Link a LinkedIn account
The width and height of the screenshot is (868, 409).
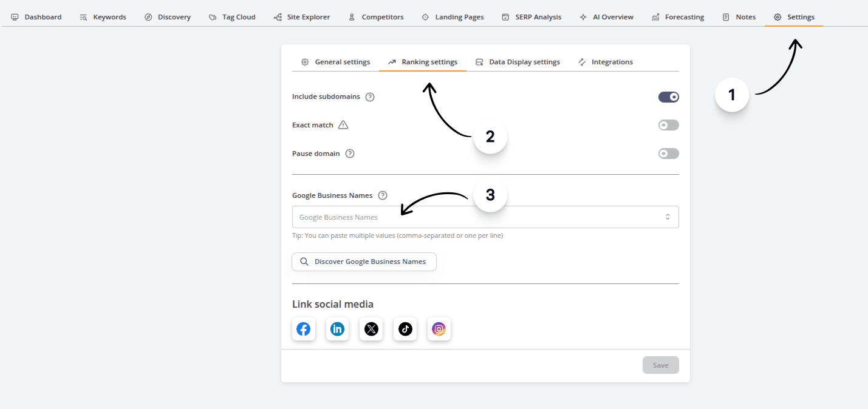tap(337, 329)
